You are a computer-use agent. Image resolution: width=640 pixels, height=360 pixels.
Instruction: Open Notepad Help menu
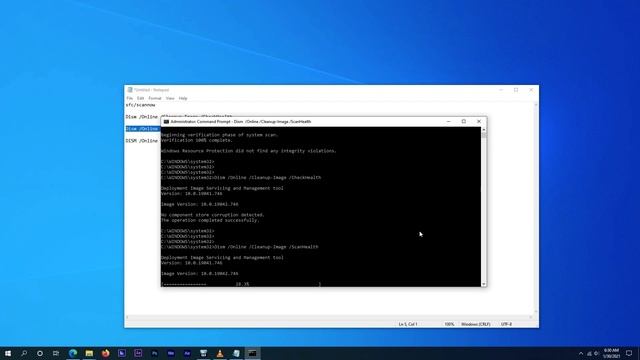[x=183, y=98]
